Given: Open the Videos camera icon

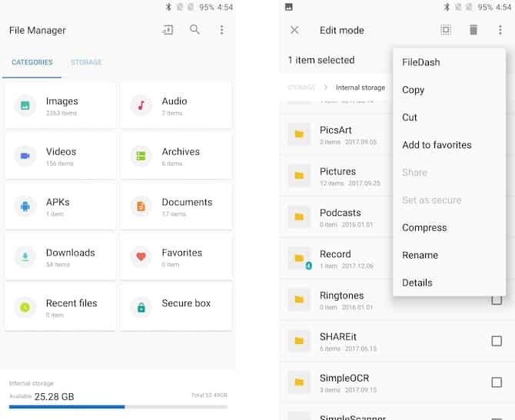Looking at the screenshot, I should [25, 156].
